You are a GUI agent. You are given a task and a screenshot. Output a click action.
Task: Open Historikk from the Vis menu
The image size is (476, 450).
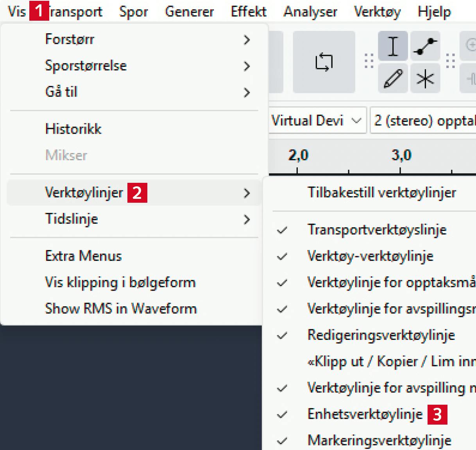click(x=73, y=129)
